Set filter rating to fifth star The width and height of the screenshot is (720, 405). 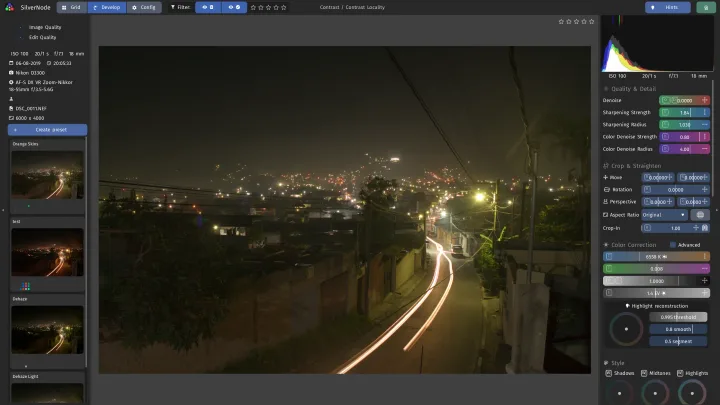coord(283,7)
